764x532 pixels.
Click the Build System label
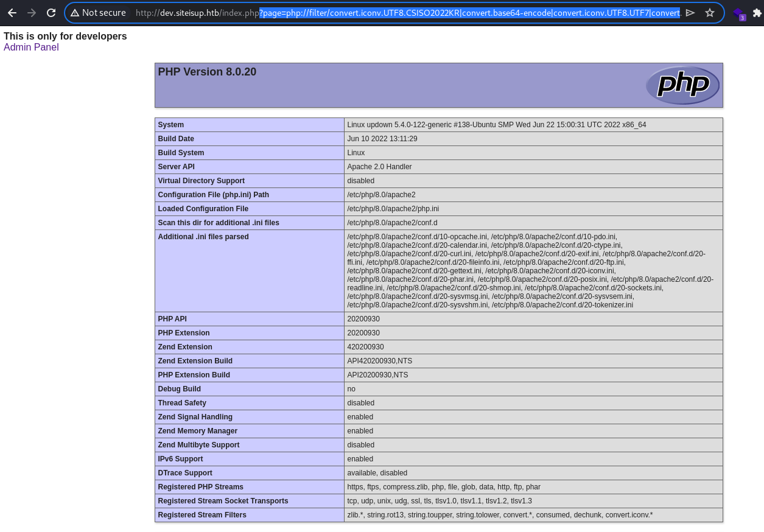coord(181,153)
